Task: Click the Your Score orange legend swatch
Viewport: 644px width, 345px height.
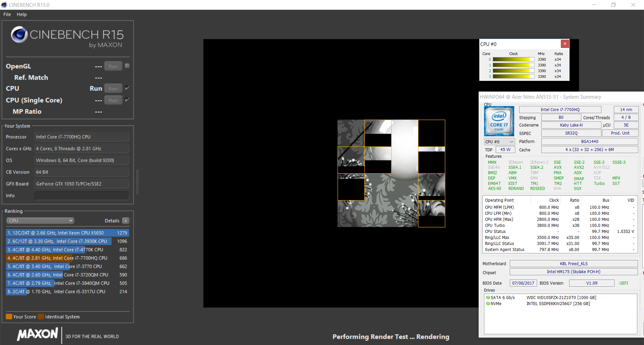Action: 9,316
